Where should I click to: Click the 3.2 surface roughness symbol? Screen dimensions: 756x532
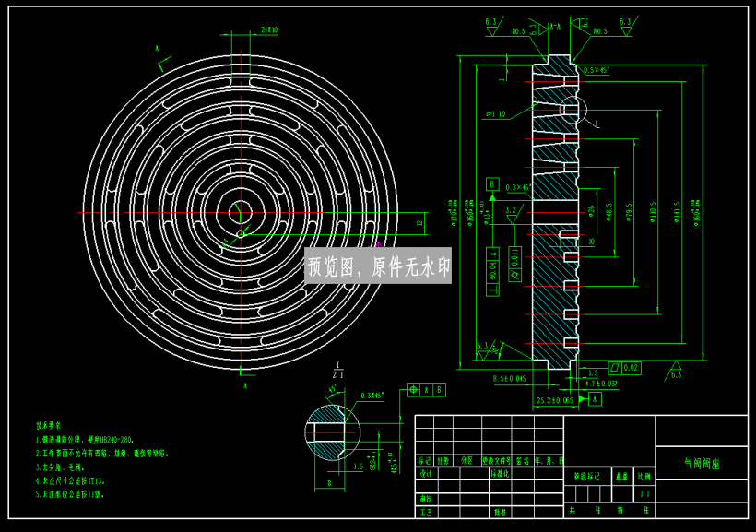tap(511, 214)
